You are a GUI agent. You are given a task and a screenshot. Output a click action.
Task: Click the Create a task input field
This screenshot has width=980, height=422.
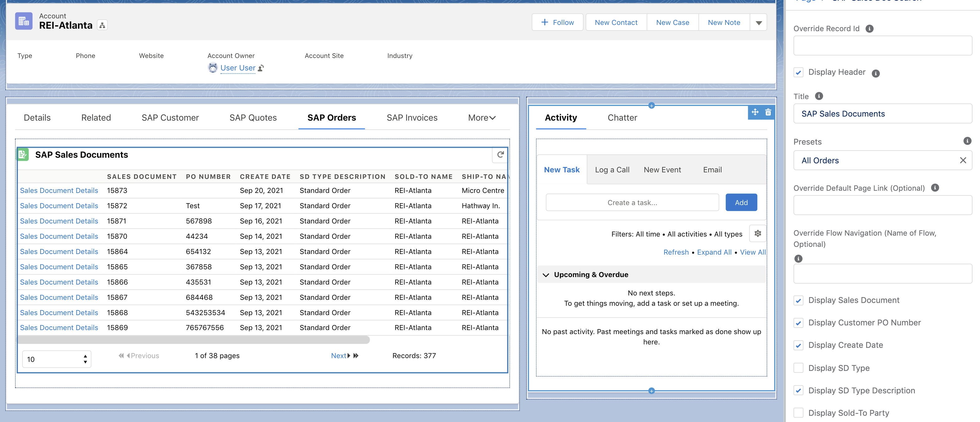pyautogui.click(x=632, y=203)
